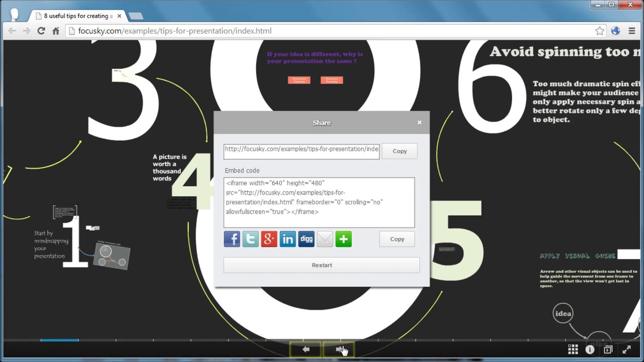
Task: Click 'APPLY VISUAL GUIDE' heading
Action: [578, 256]
